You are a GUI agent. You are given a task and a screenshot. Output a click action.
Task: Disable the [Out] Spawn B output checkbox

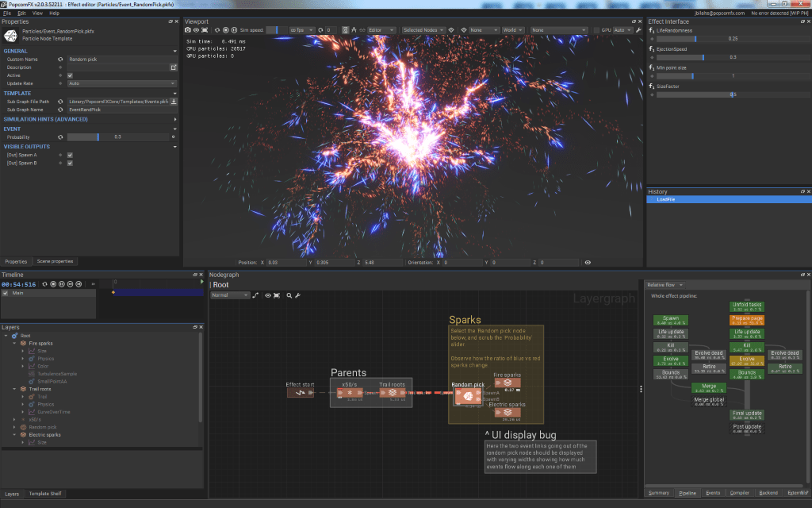[69, 164]
